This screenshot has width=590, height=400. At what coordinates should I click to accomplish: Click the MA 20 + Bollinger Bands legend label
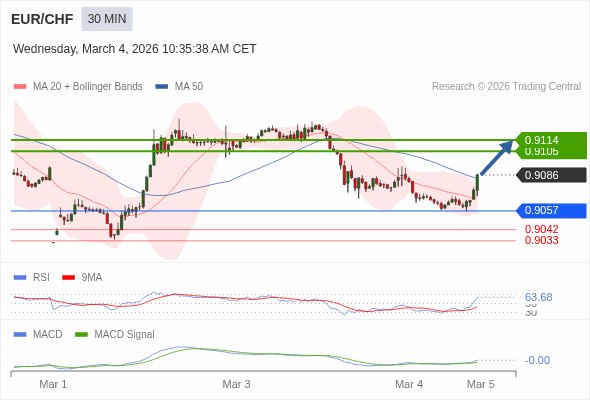[88, 87]
